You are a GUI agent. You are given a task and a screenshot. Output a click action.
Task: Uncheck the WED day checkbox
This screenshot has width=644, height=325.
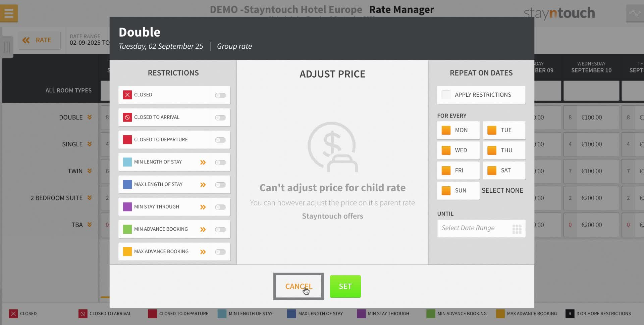(x=446, y=150)
